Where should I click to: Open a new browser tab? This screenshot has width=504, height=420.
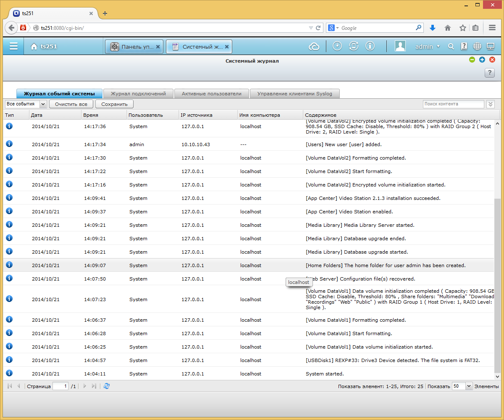tap(105, 13)
